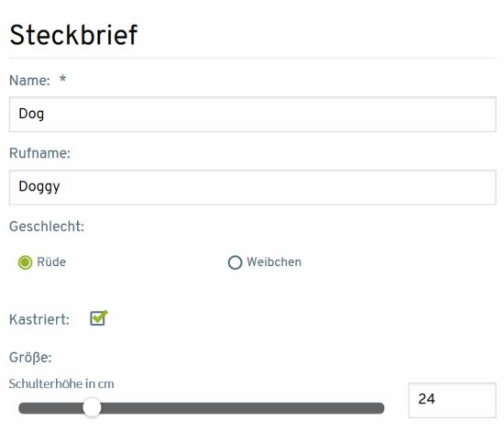The height and width of the screenshot is (432, 504).
Task: Click the Name label
Action: (29, 81)
